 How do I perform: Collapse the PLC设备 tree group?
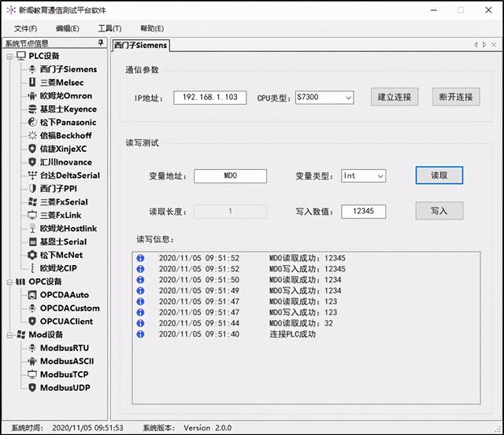point(9,57)
